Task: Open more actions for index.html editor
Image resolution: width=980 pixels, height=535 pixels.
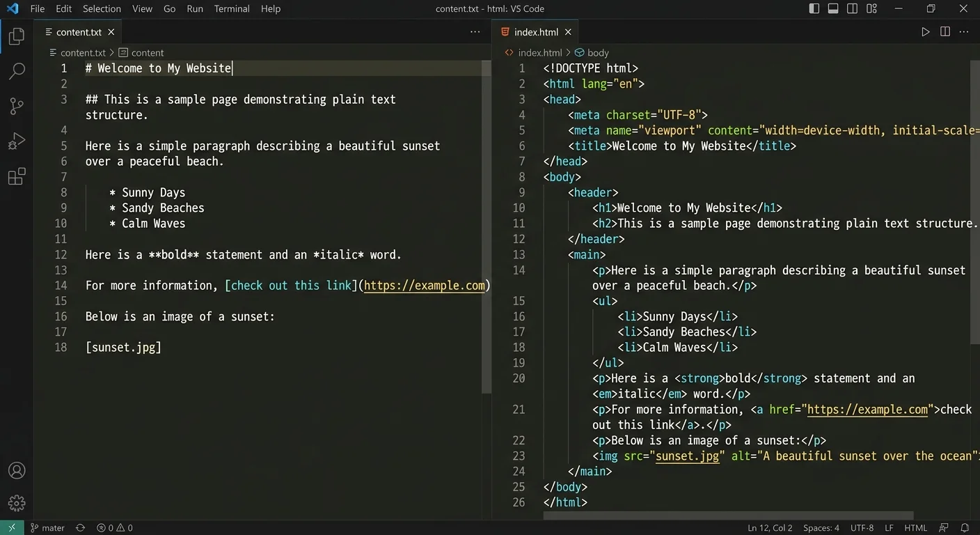Action: point(964,32)
